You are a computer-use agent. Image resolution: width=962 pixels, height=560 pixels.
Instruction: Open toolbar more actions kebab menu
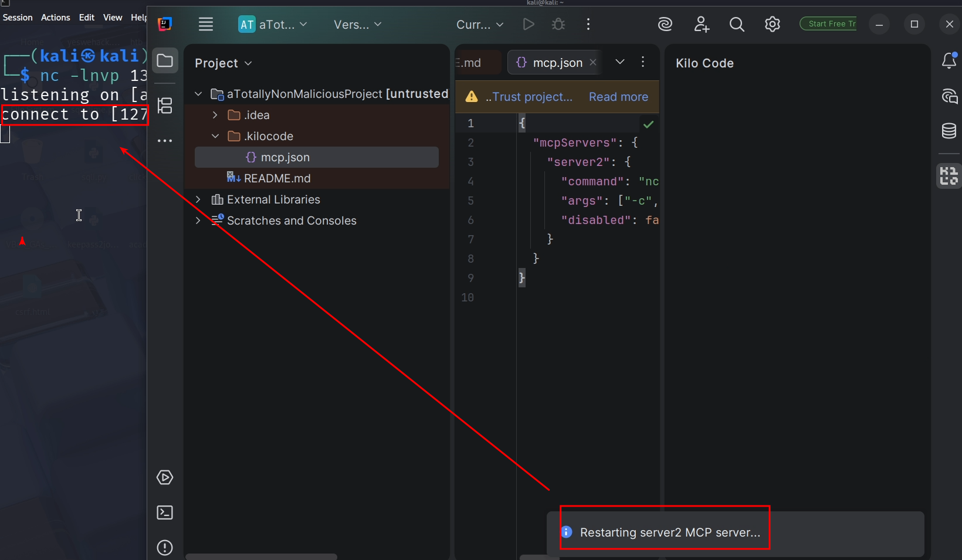588,24
